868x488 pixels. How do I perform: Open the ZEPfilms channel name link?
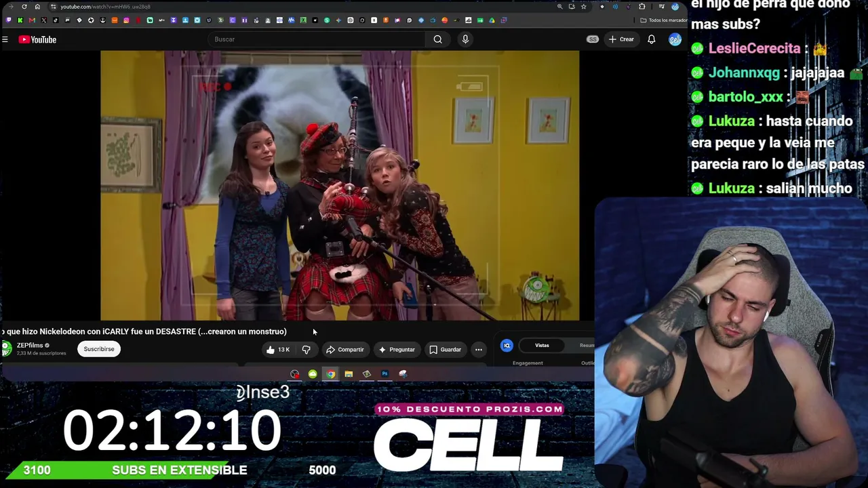pyautogui.click(x=30, y=346)
